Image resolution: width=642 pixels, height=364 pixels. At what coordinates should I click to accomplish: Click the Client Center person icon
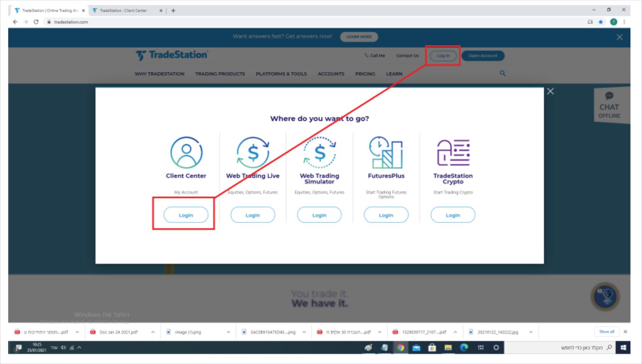click(x=186, y=152)
